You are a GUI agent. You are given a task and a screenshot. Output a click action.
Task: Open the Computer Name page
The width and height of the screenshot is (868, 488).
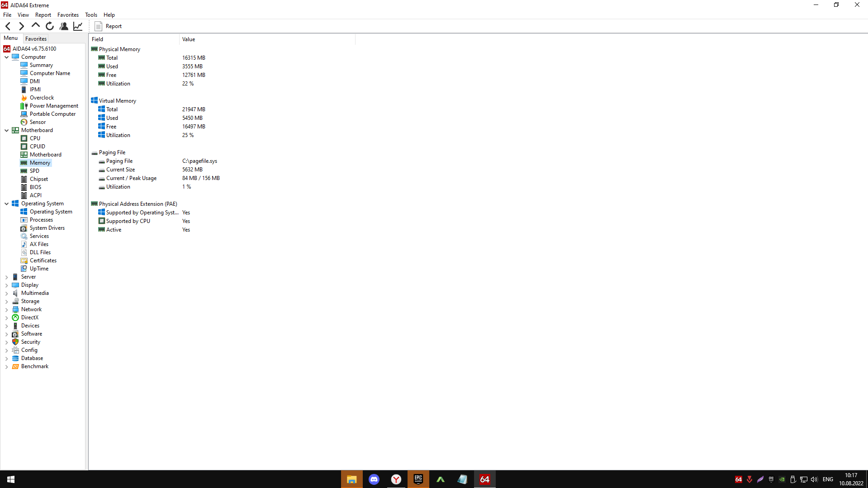click(x=50, y=73)
